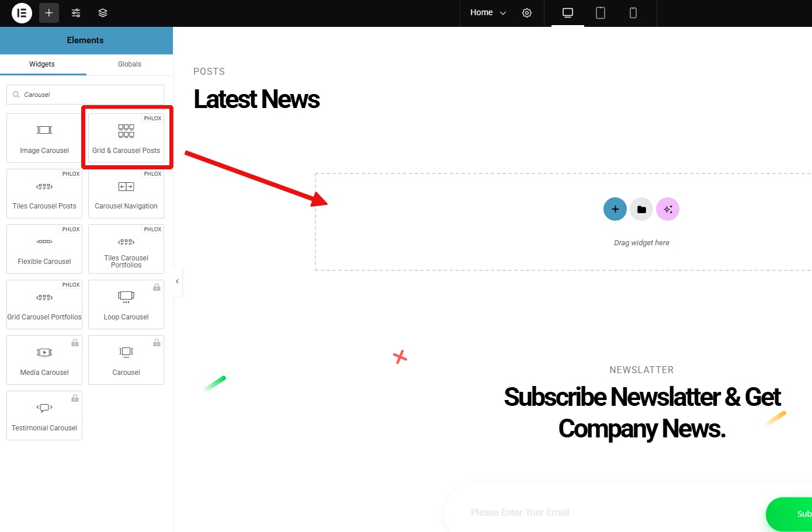Image resolution: width=812 pixels, height=532 pixels.
Task: Select the Grid & Carousel Posts widget
Action: pos(126,138)
